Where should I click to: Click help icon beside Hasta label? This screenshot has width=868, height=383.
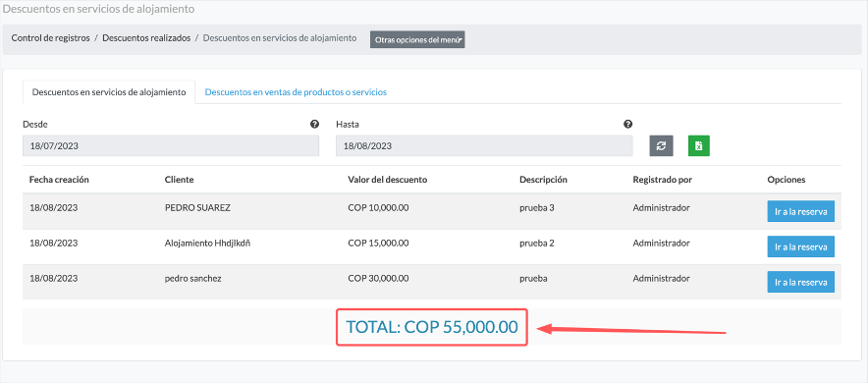point(627,124)
